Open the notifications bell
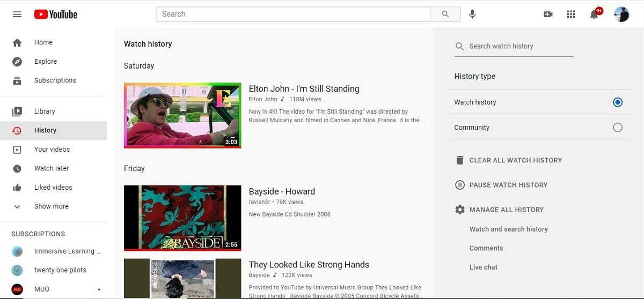The width and height of the screenshot is (644, 299). click(594, 14)
